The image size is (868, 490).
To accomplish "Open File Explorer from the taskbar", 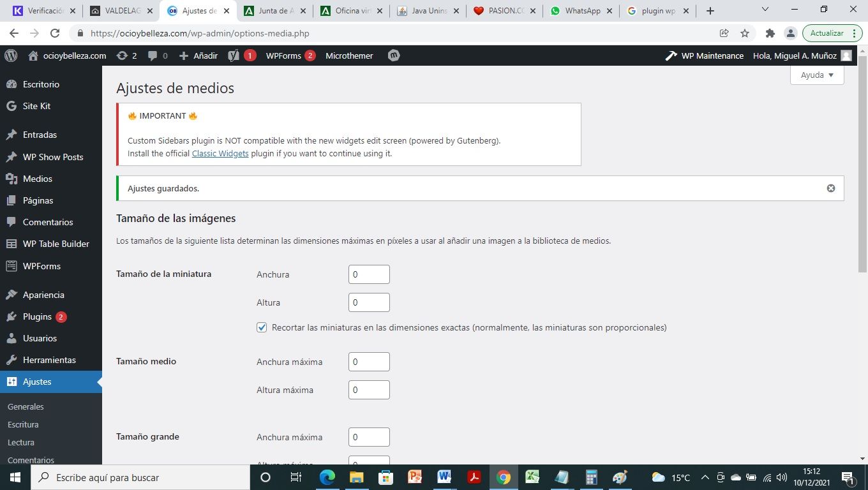I will [355, 477].
